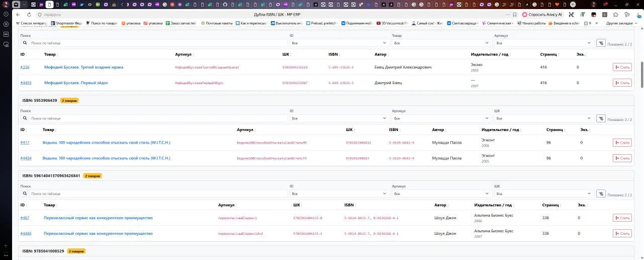Open ШК filter in Первоклассный сервис table
Screen dimensions: 644x260
pyautogui.click(x=544, y=193)
